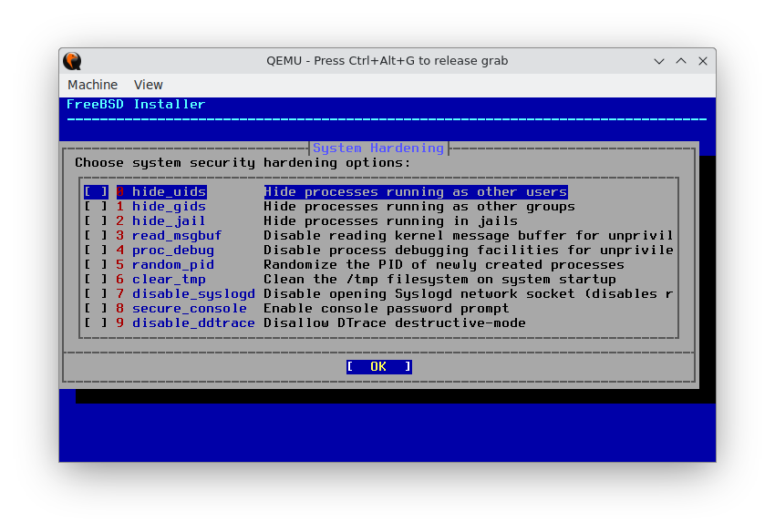The image size is (775, 532).
Task: Open the View menu
Action: 148,84
